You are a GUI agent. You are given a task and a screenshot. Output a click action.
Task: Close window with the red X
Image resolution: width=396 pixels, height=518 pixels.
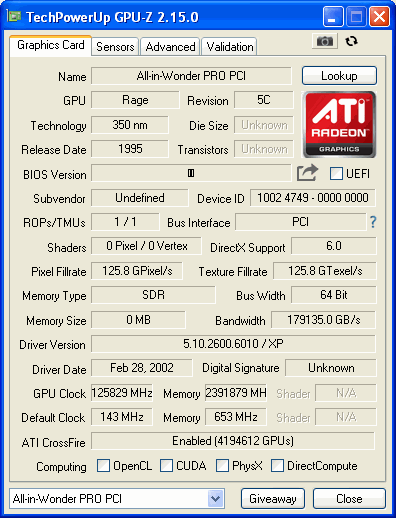(x=379, y=16)
